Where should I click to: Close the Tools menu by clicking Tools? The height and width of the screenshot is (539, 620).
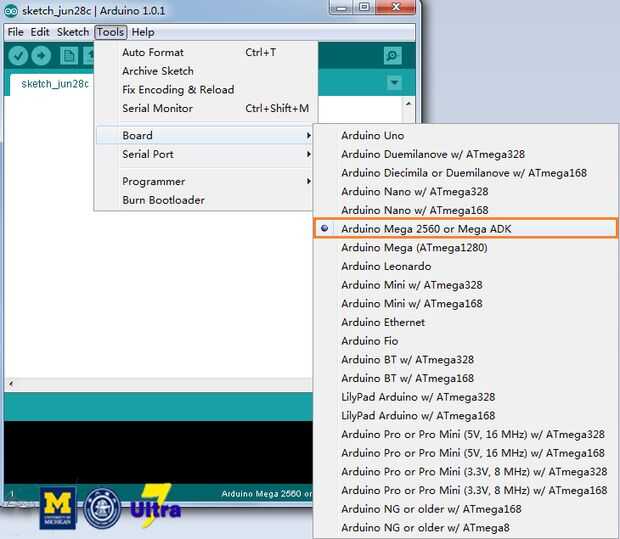111,32
